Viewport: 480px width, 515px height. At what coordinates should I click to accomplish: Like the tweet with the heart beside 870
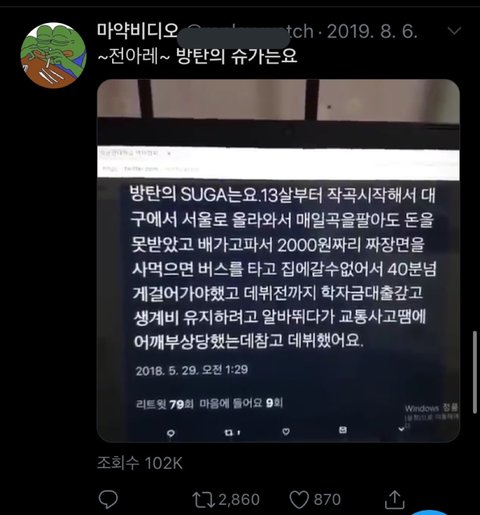299,500
